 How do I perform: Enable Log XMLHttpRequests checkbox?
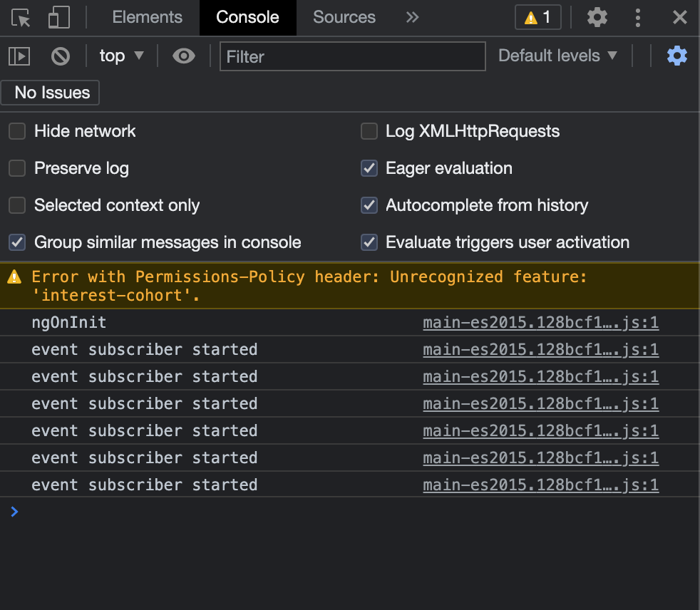coord(369,131)
